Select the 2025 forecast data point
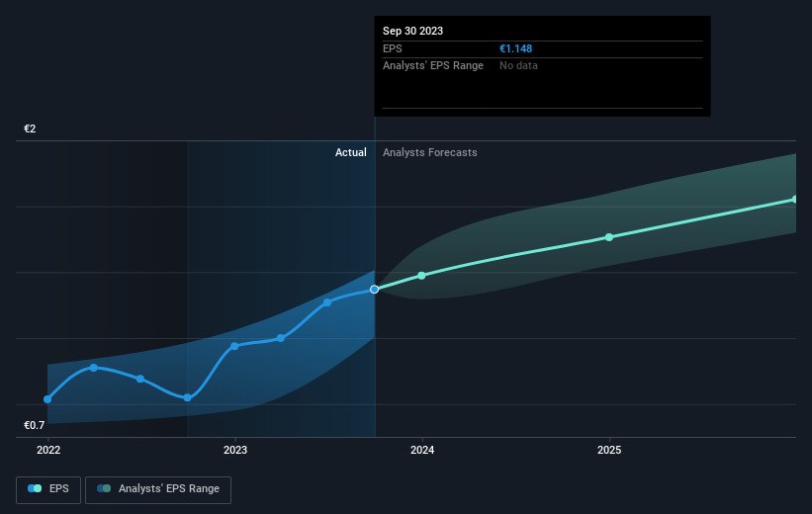The height and width of the screenshot is (514, 812). [609, 237]
